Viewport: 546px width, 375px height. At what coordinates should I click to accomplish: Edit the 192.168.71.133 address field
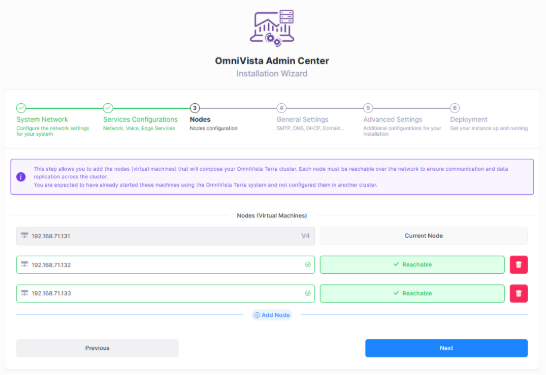(165, 294)
